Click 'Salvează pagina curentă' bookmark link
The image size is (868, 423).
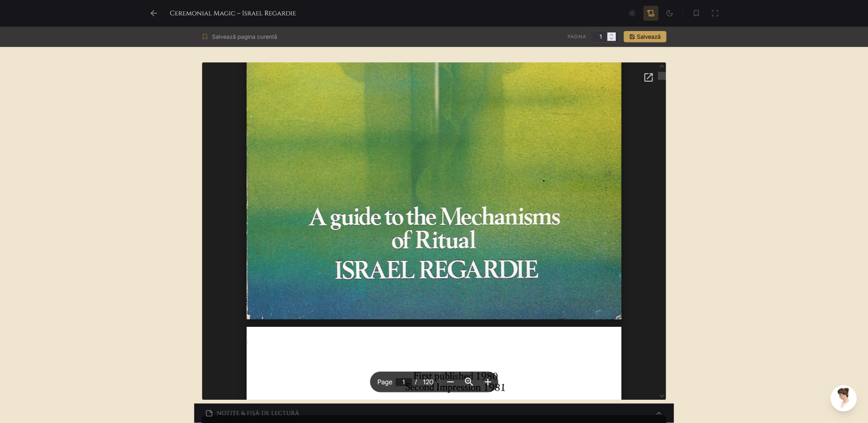pyautogui.click(x=240, y=37)
